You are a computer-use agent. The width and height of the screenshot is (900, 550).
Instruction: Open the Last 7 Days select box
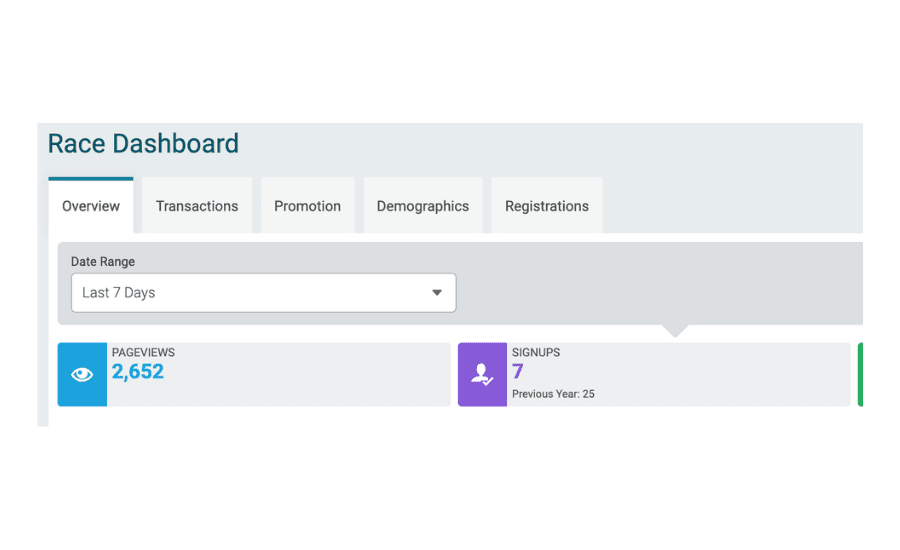pos(263,293)
